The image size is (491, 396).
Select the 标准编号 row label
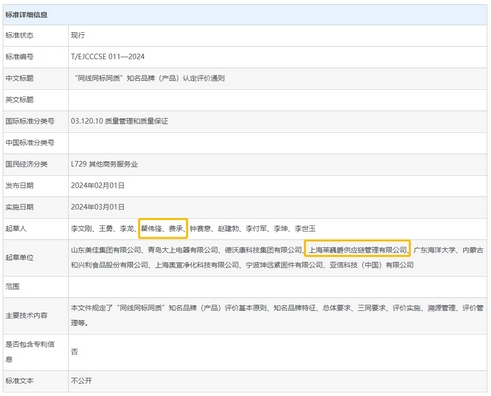[19, 57]
